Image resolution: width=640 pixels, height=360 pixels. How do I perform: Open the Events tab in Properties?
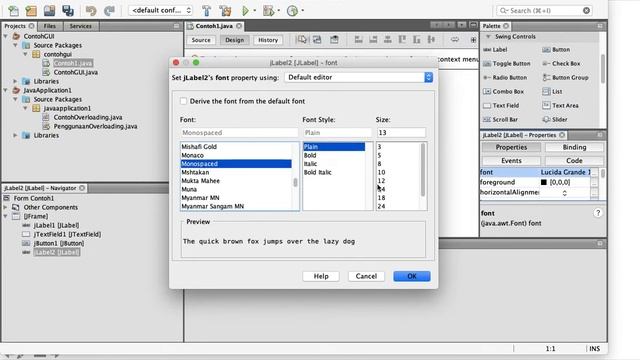click(x=511, y=161)
